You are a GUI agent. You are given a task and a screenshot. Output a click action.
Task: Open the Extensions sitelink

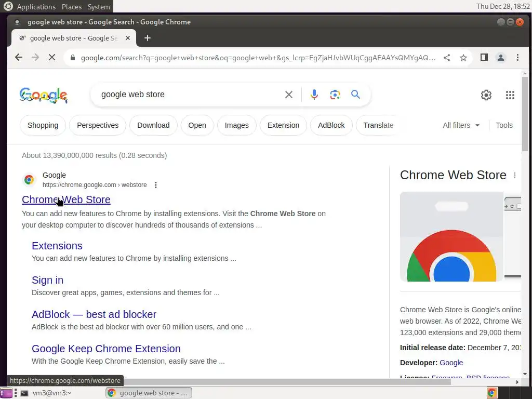point(57,246)
